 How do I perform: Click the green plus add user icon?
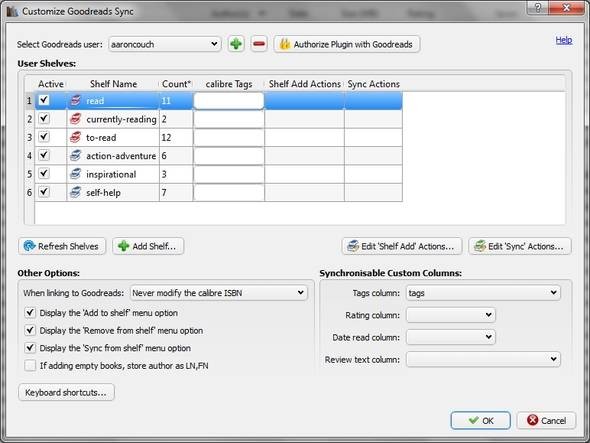click(x=236, y=44)
